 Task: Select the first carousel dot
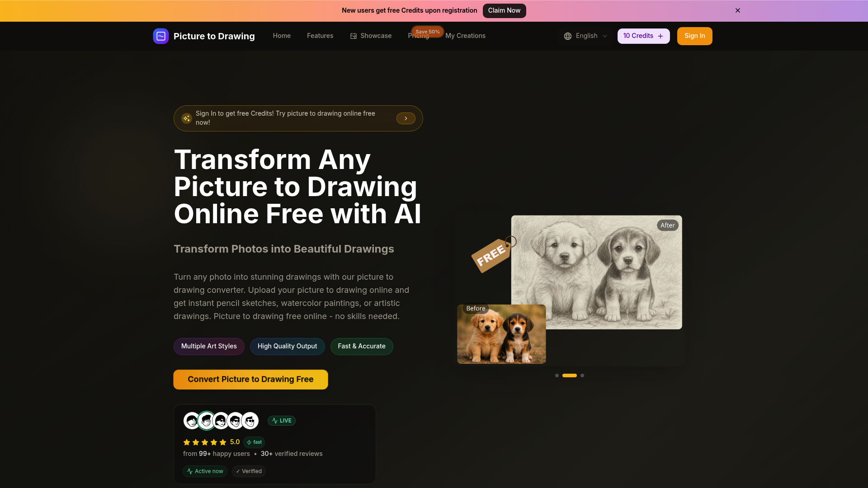557,375
